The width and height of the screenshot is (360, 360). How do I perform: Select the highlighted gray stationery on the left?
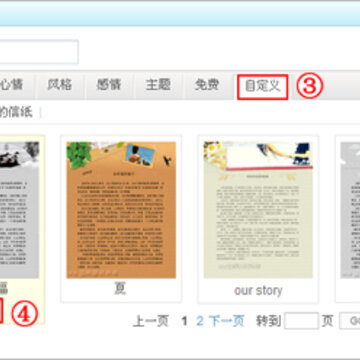[x=19, y=210]
